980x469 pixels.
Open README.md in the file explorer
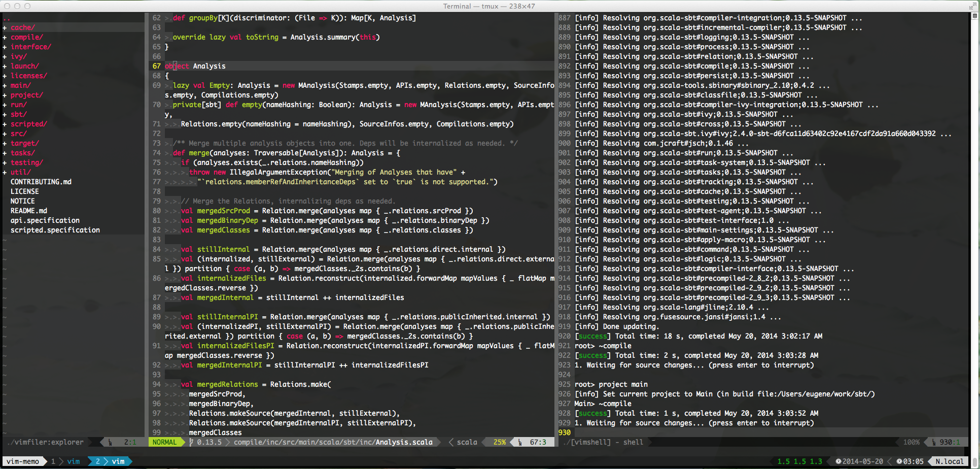tap(29, 211)
